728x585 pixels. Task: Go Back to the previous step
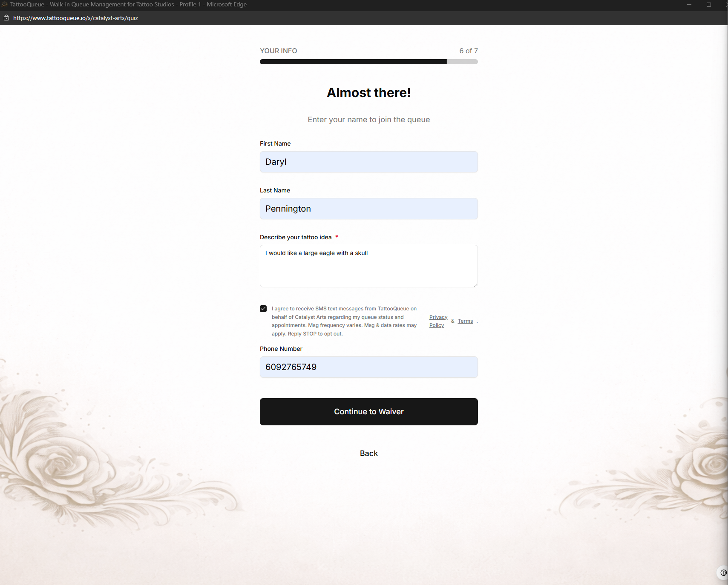click(368, 453)
